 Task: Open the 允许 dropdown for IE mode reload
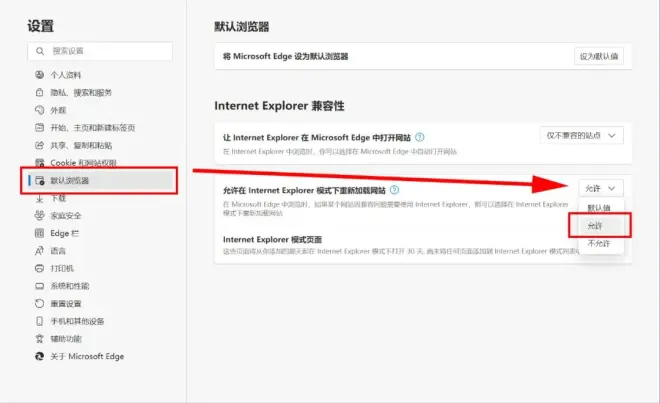click(601, 188)
